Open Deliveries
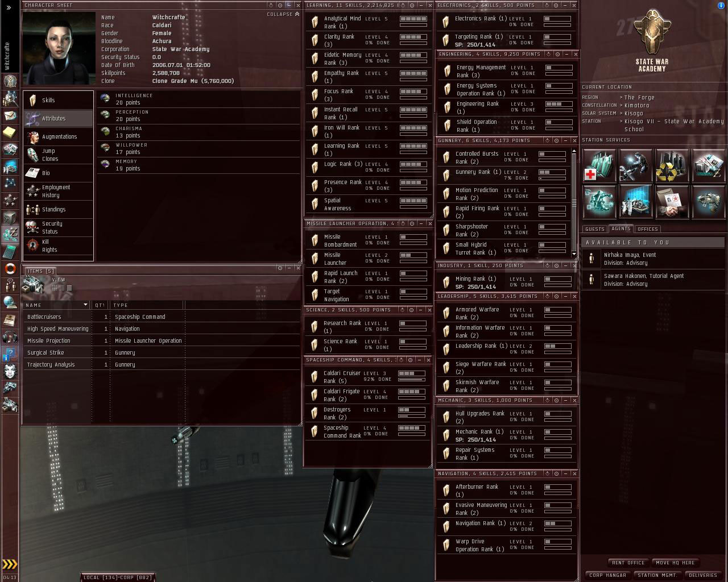Screen dimensions: 728x582 pos(703,575)
